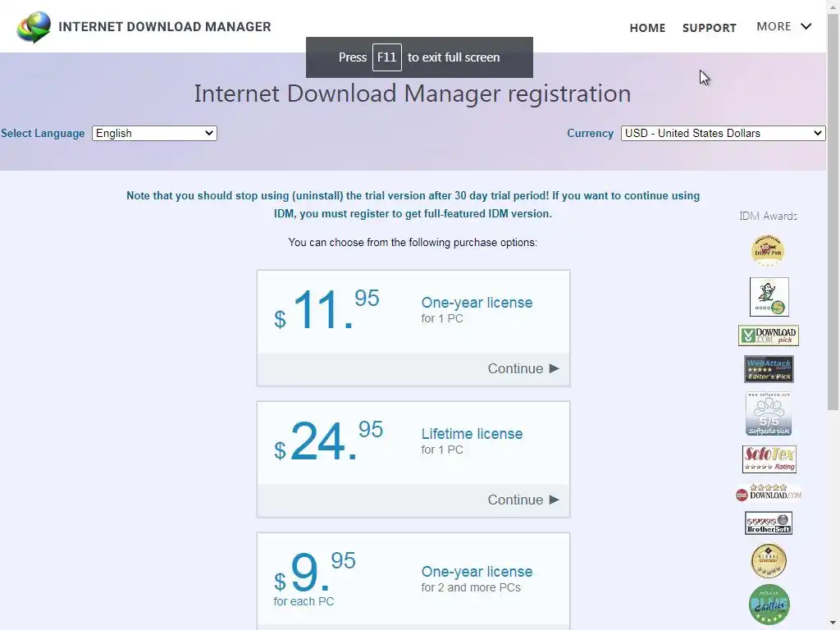
Task: Click the Internet Download Manager globe logo
Action: 34,27
